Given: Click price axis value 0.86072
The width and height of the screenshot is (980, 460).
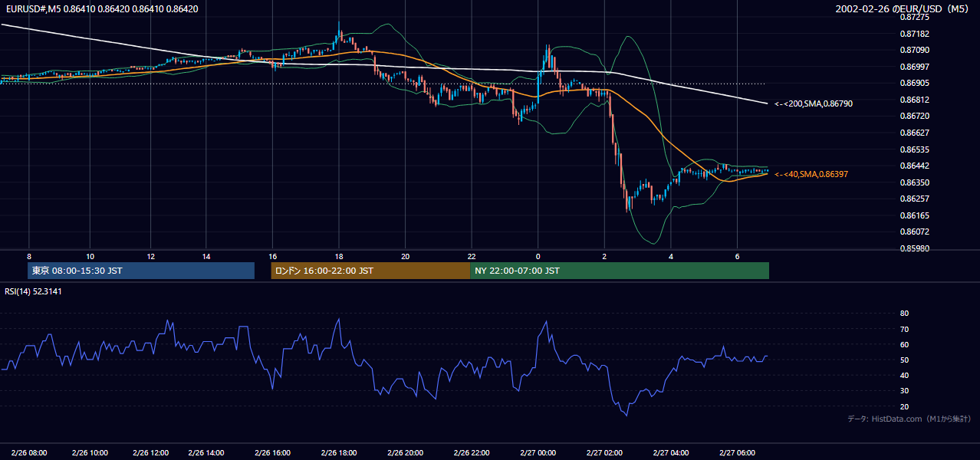Looking at the screenshot, I should point(916,232).
